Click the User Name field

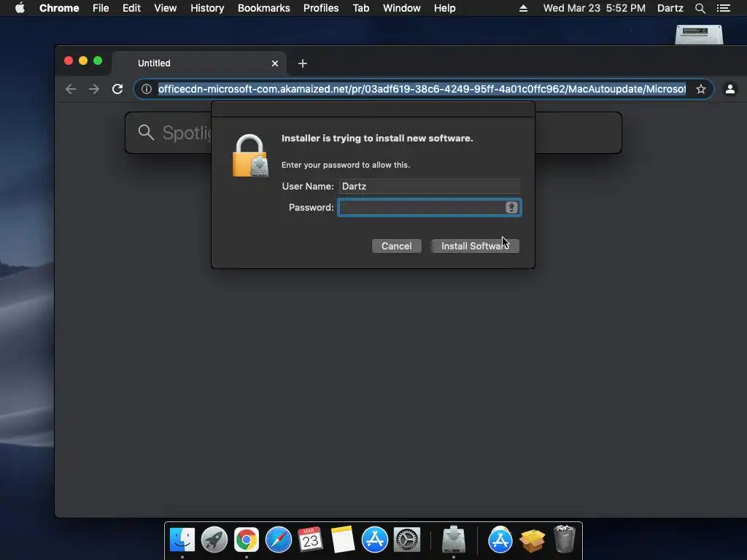(x=429, y=186)
